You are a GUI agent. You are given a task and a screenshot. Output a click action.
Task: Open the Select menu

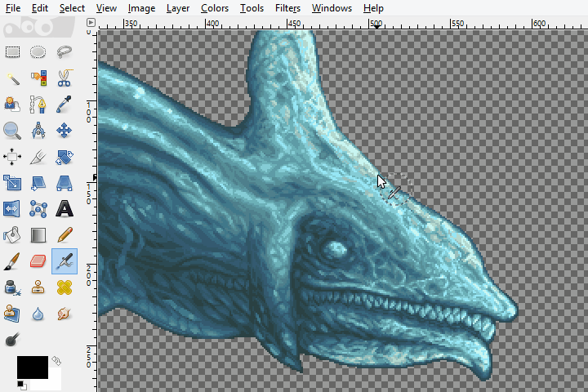(72, 8)
